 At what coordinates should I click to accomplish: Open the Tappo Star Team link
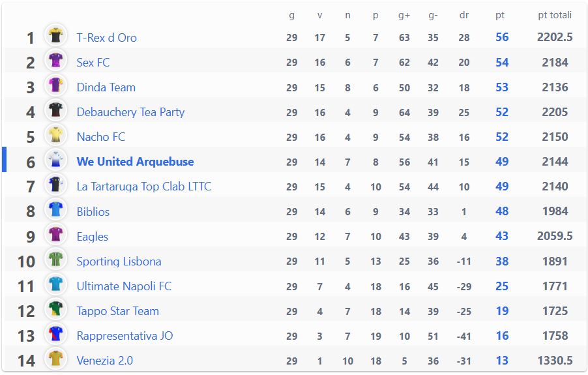tap(118, 311)
